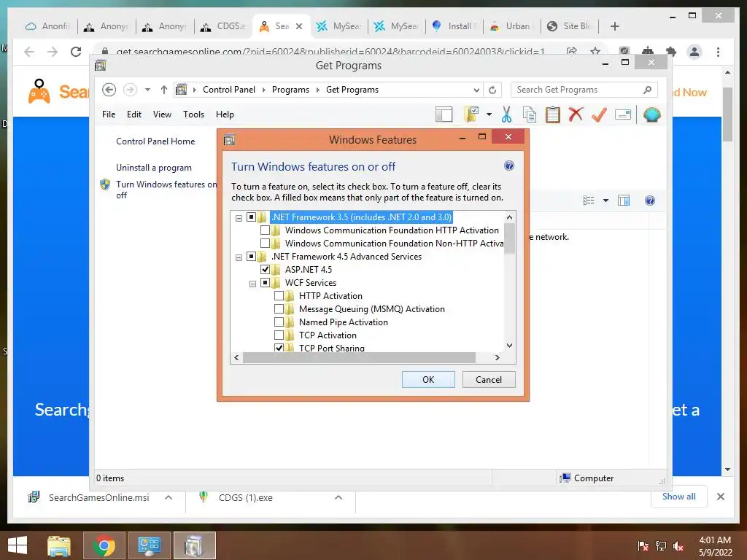Image resolution: width=747 pixels, height=560 pixels.
Task: Open the Chrome three-dot menu
Action: [718, 52]
